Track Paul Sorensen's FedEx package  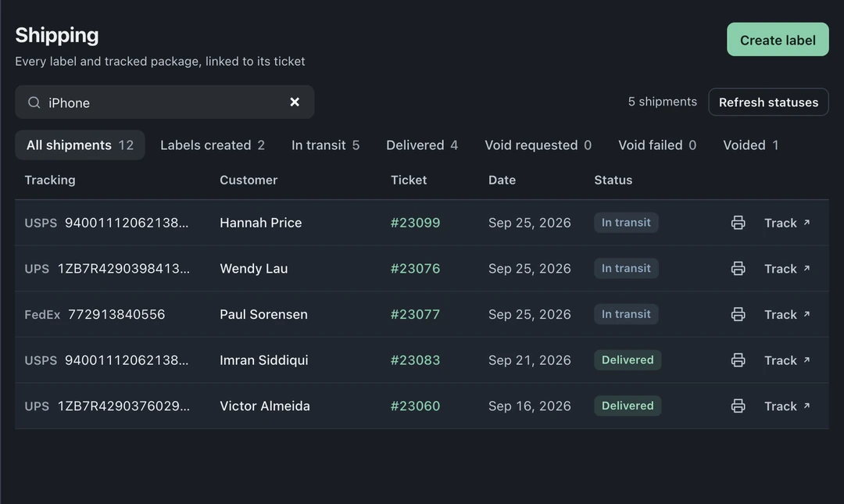pyautogui.click(x=787, y=314)
